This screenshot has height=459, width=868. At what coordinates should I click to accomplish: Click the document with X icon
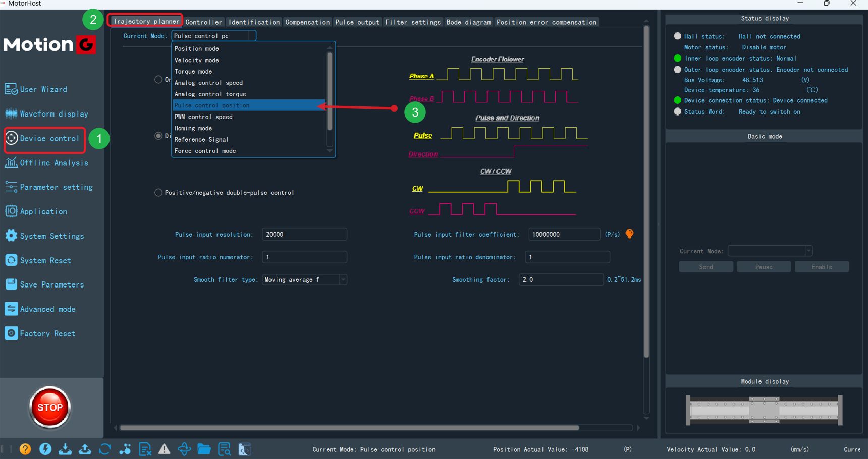coord(145,449)
